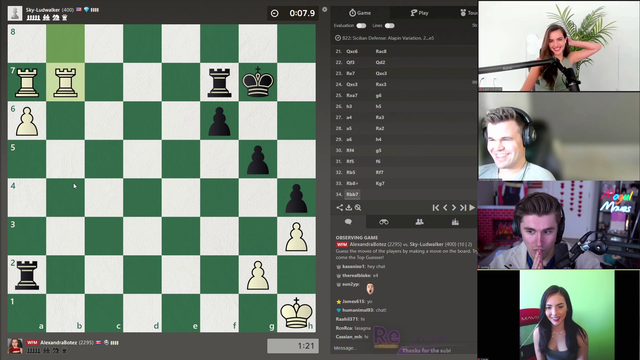Viewport: 640px width, 360px height.
Task: Select move 33 Rb8+
Action: click(352, 183)
